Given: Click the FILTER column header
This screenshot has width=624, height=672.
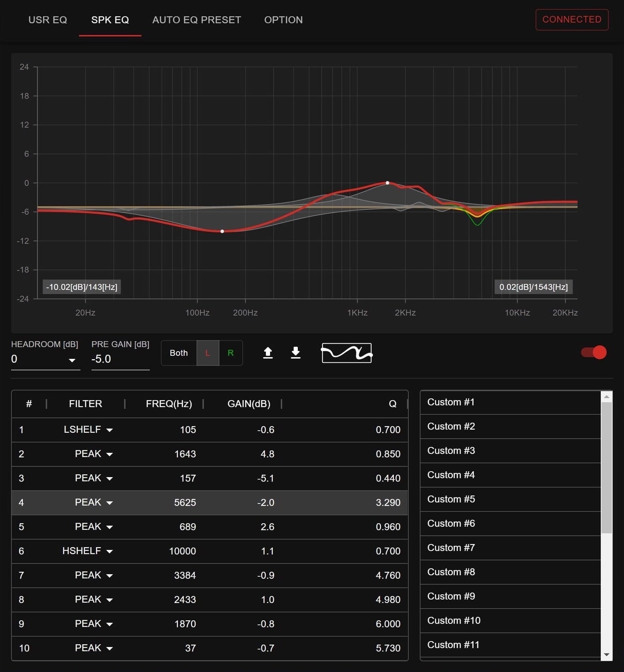Looking at the screenshot, I should click(85, 404).
